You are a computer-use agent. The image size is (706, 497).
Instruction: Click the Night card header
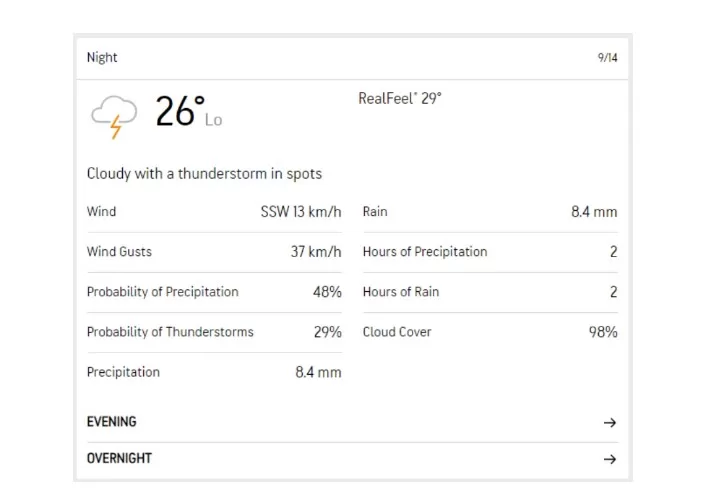coord(102,57)
